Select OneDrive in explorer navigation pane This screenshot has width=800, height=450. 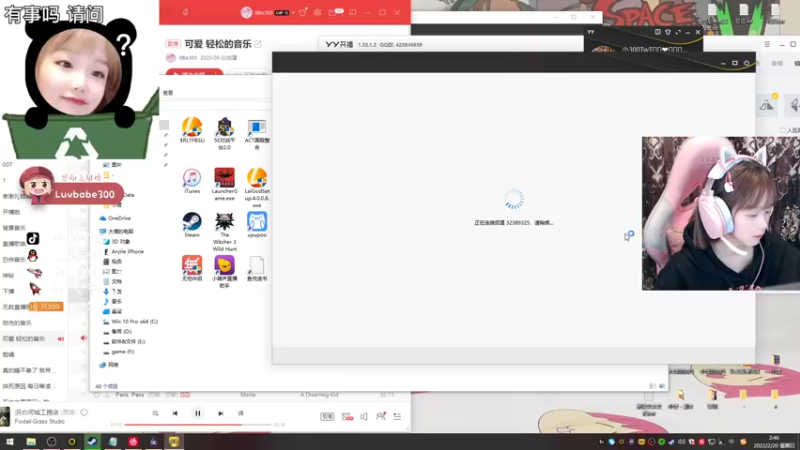[115, 218]
